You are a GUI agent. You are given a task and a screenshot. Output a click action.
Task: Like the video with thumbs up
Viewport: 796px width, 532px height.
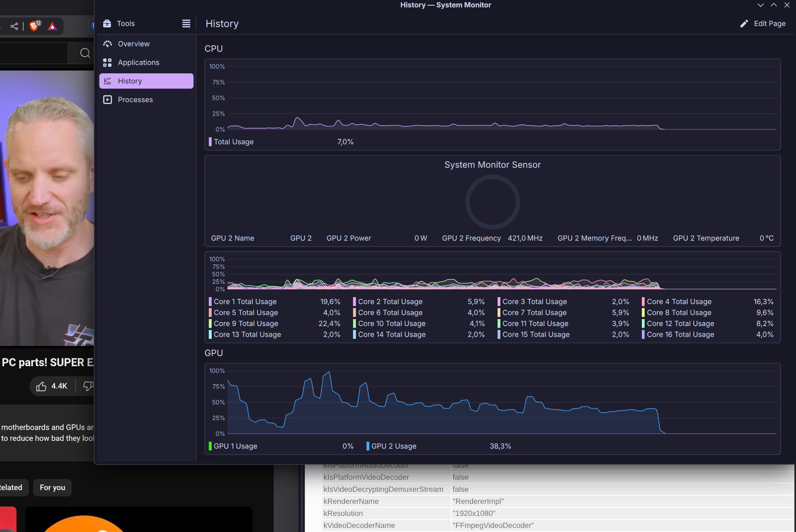[41, 386]
